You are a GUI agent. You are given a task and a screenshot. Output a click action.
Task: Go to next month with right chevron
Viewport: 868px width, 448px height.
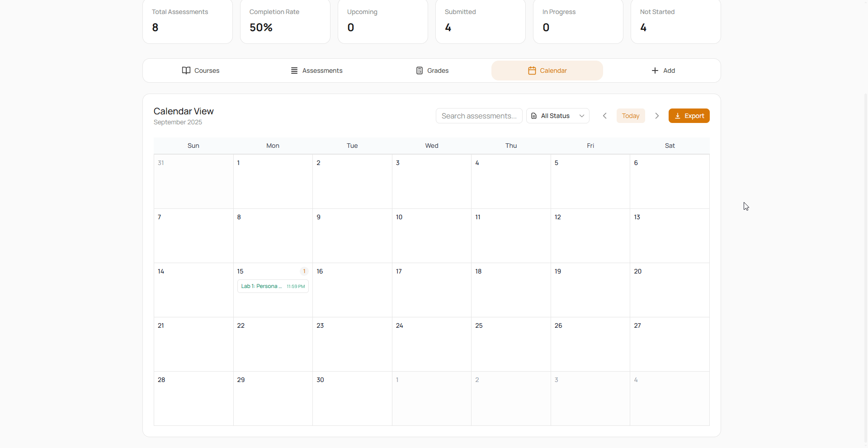click(x=657, y=116)
